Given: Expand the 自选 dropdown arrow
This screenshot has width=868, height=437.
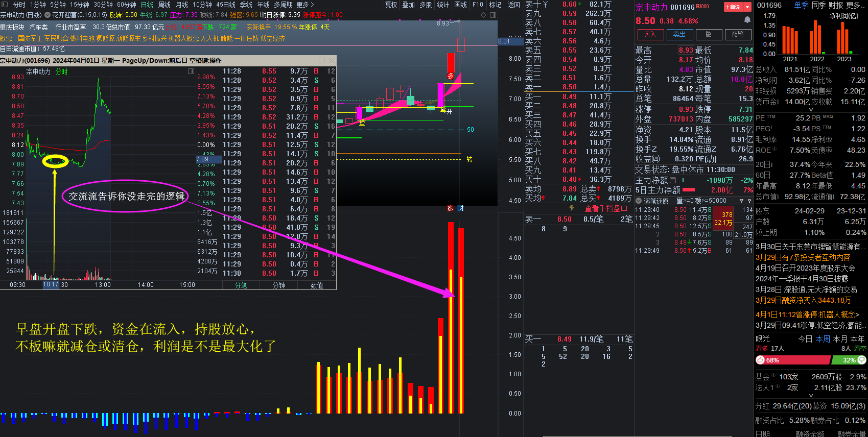Looking at the screenshot, I should pos(747,7).
